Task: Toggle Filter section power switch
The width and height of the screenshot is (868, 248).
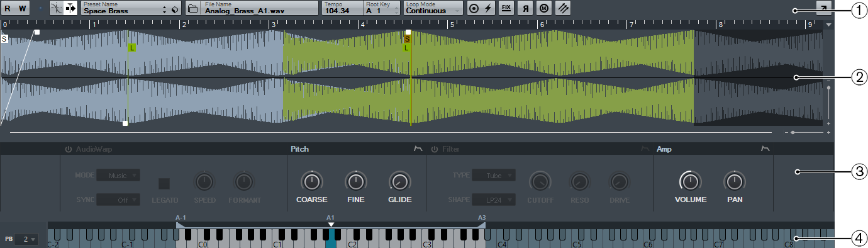Action: 434,150
